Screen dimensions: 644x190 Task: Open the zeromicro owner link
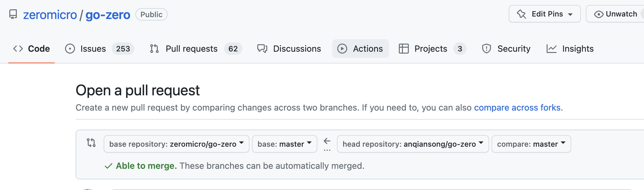tap(50, 15)
